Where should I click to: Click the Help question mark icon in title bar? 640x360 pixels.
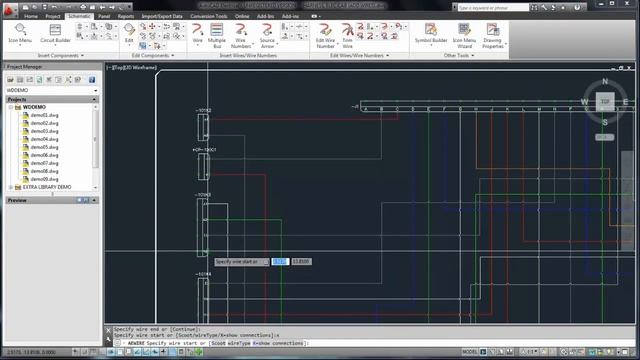click(577, 7)
